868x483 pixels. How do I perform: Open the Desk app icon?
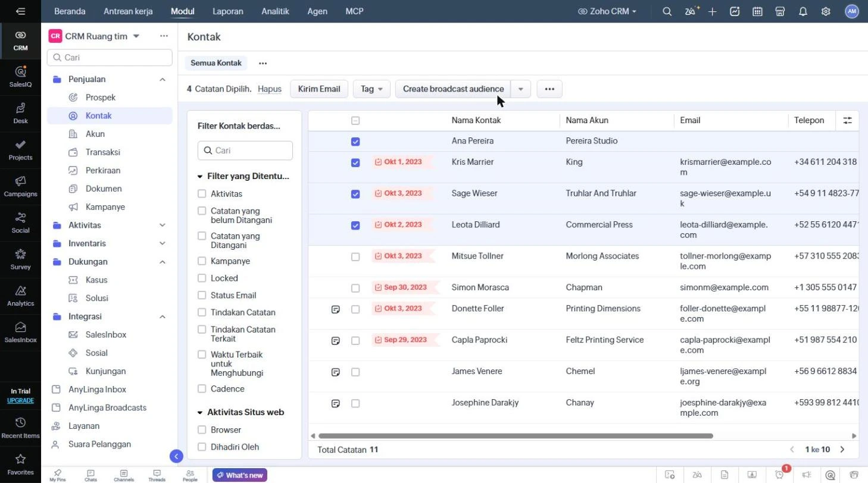click(20, 114)
